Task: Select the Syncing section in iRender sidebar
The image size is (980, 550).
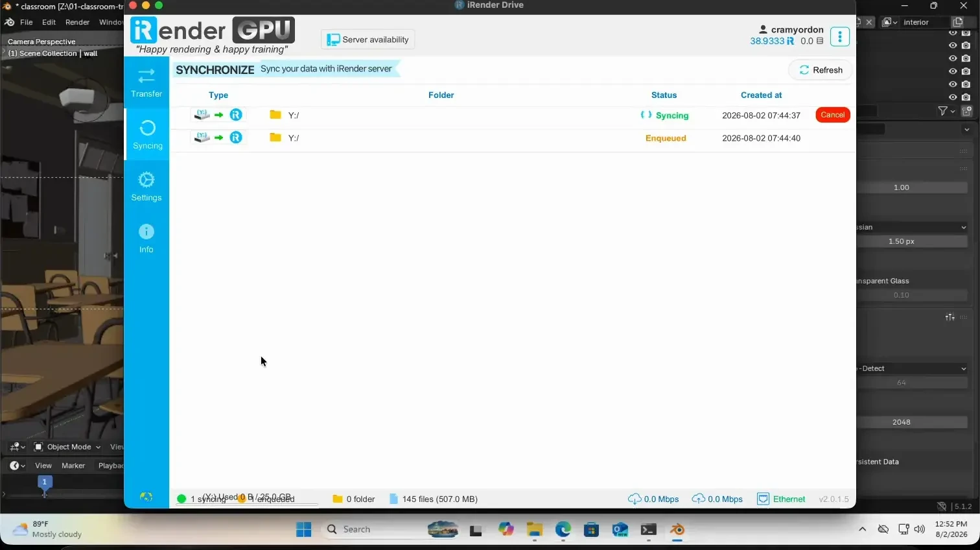Action: click(x=147, y=134)
